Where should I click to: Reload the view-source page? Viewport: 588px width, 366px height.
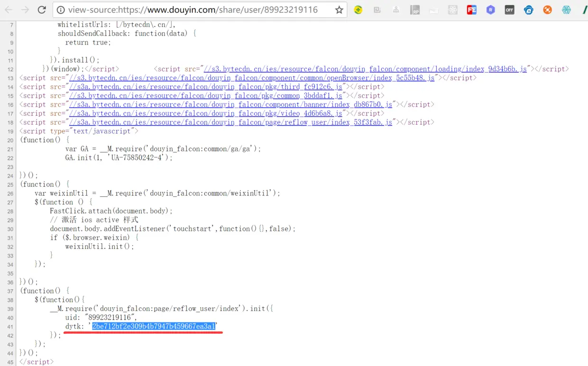click(42, 10)
